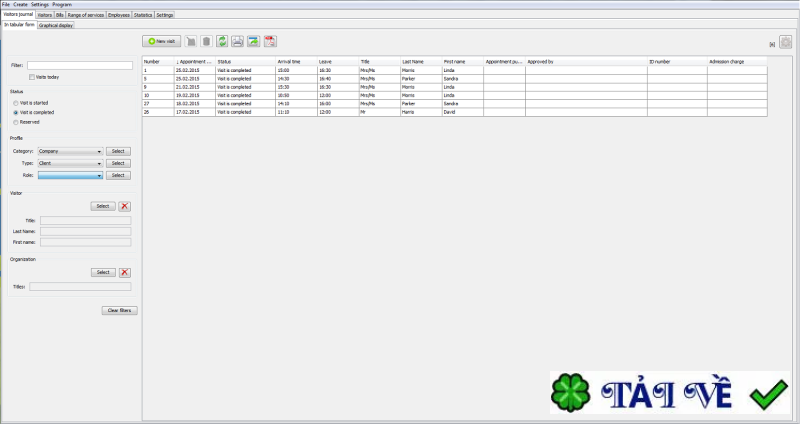Clear the visitor with the red X
The width and height of the screenshot is (800, 424).
[x=124, y=206]
